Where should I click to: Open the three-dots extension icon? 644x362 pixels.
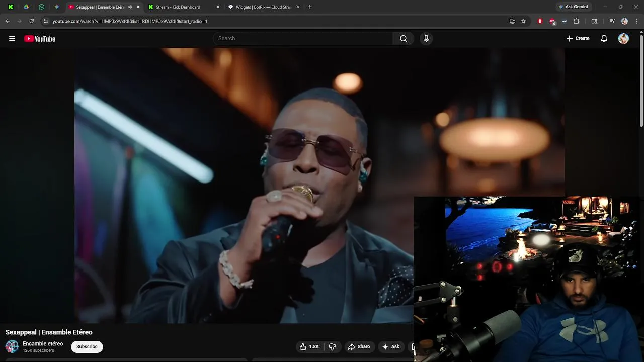click(x=564, y=21)
